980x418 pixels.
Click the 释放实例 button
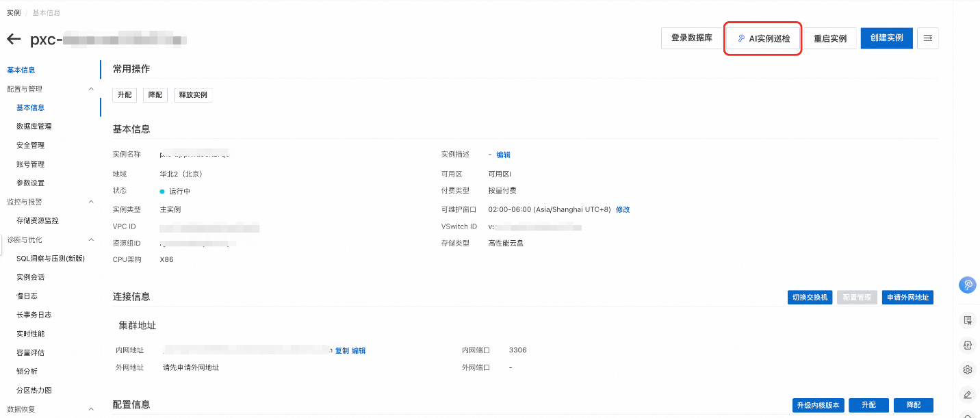point(193,95)
